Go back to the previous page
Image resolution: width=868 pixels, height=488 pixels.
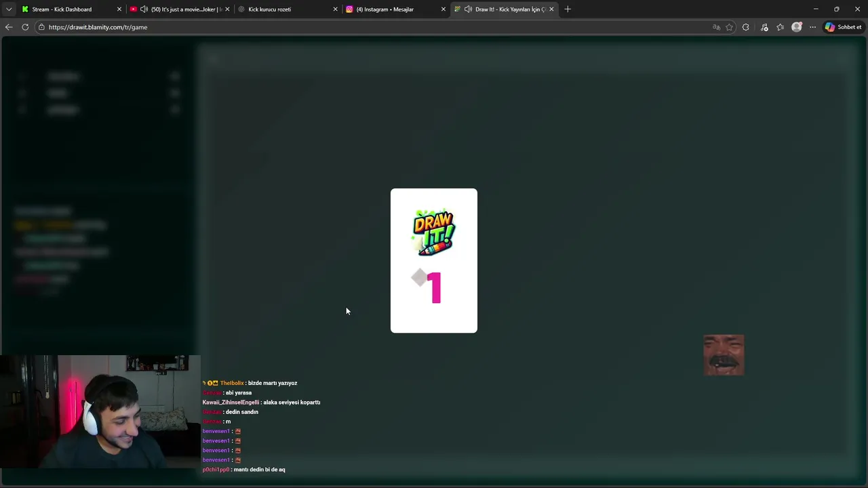click(9, 27)
